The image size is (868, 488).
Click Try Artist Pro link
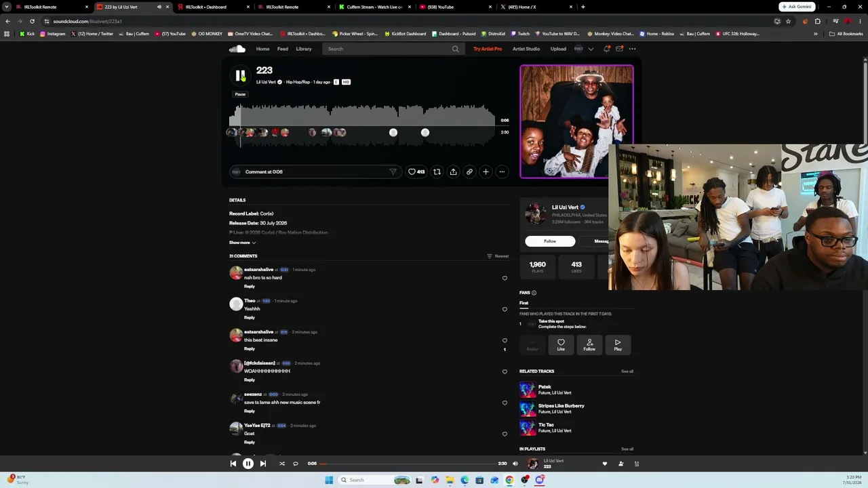488,49
